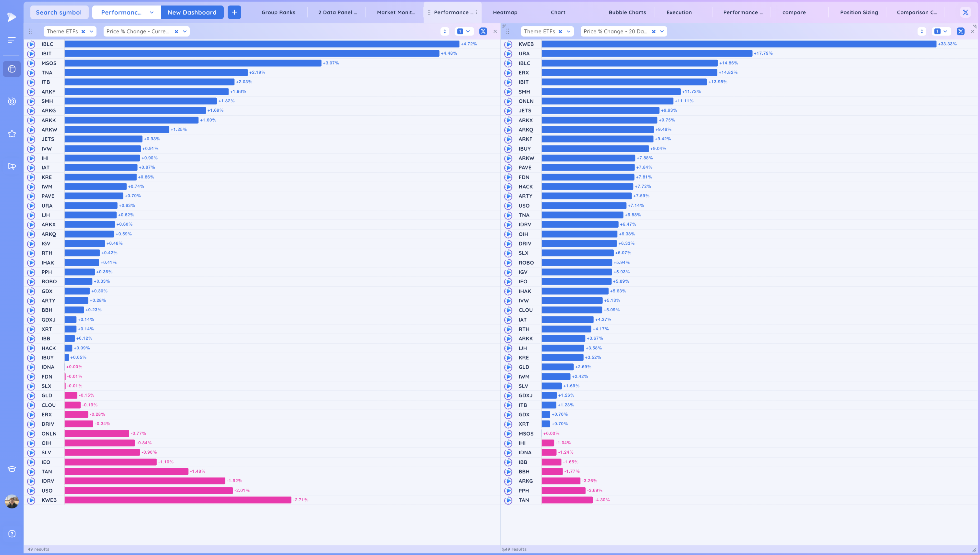The image size is (980, 555).
Task: Click the Search symbol field
Action: tap(59, 12)
